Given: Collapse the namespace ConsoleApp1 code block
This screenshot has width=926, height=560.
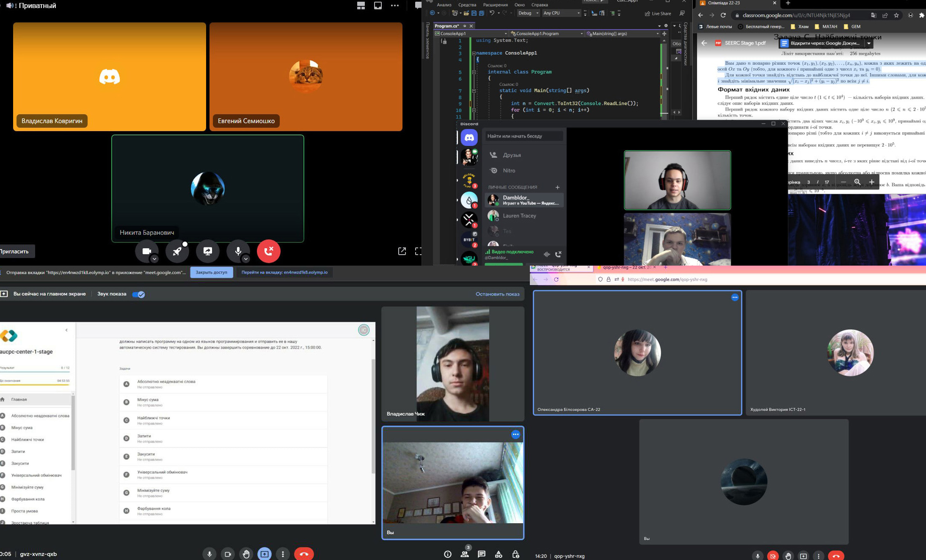Looking at the screenshot, I should [x=474, y=53].
